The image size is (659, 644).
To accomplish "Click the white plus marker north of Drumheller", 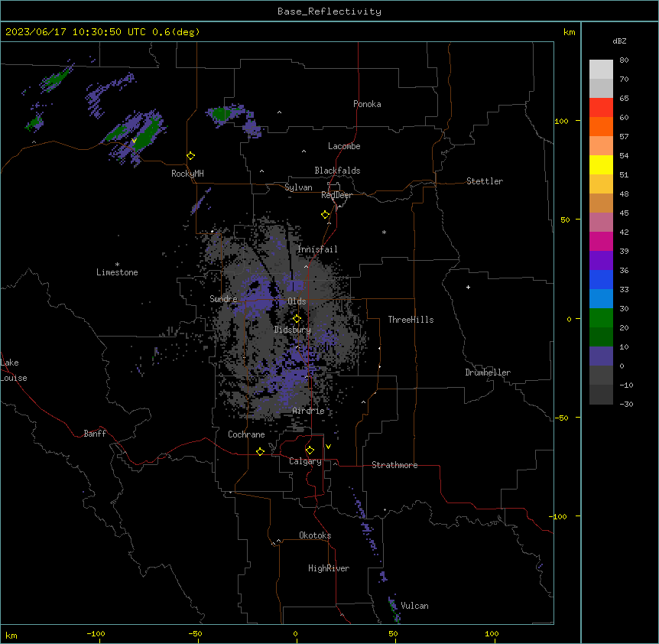I will pos(468,287).
